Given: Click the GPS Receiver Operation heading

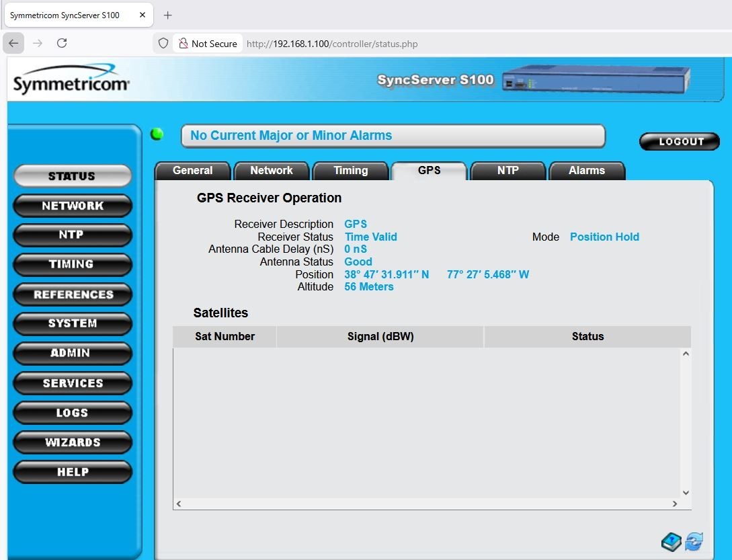Looking at the screenshot, I should coord(269,198).
